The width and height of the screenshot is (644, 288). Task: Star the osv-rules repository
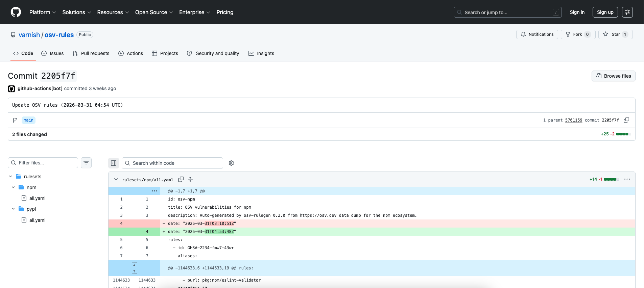click(x=616, y=34)
